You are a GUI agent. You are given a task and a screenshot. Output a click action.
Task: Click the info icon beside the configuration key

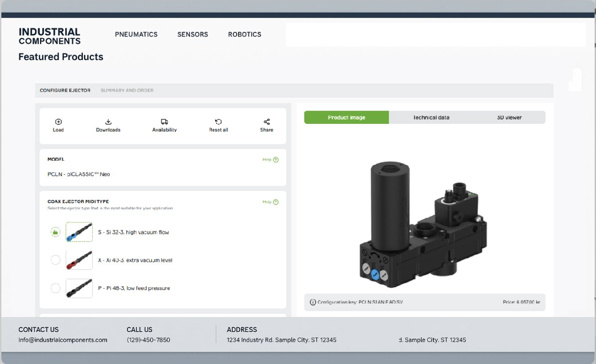[x=313, y=303]
